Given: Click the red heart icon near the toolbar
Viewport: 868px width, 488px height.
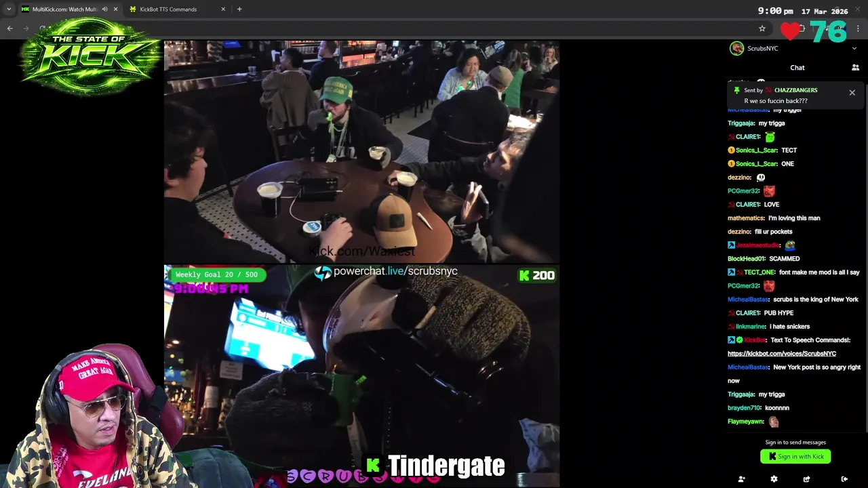Looking at the screenshot, I should coord(790,30).
